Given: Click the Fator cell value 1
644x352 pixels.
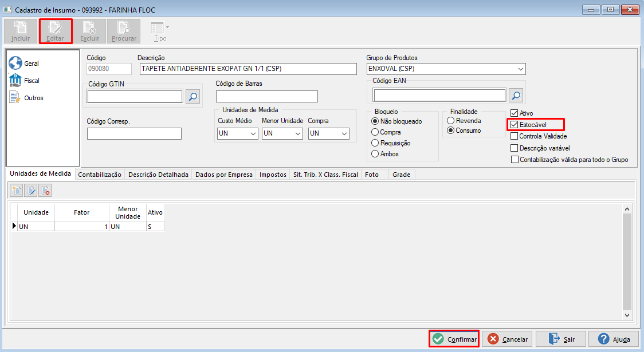Looking at the screenshot, I should pos(82,227).
